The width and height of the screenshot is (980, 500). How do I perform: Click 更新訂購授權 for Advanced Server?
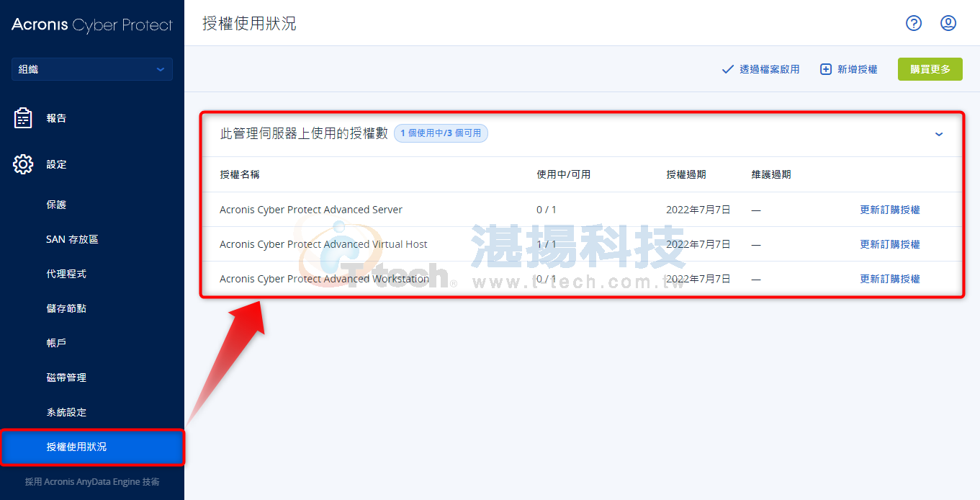click(x=890, y=210)
